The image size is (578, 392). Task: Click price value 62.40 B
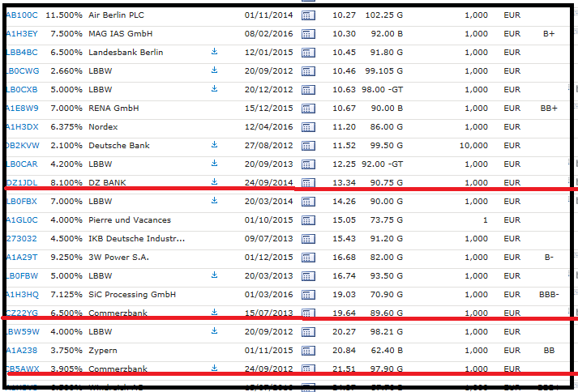[x=387, y=351]
